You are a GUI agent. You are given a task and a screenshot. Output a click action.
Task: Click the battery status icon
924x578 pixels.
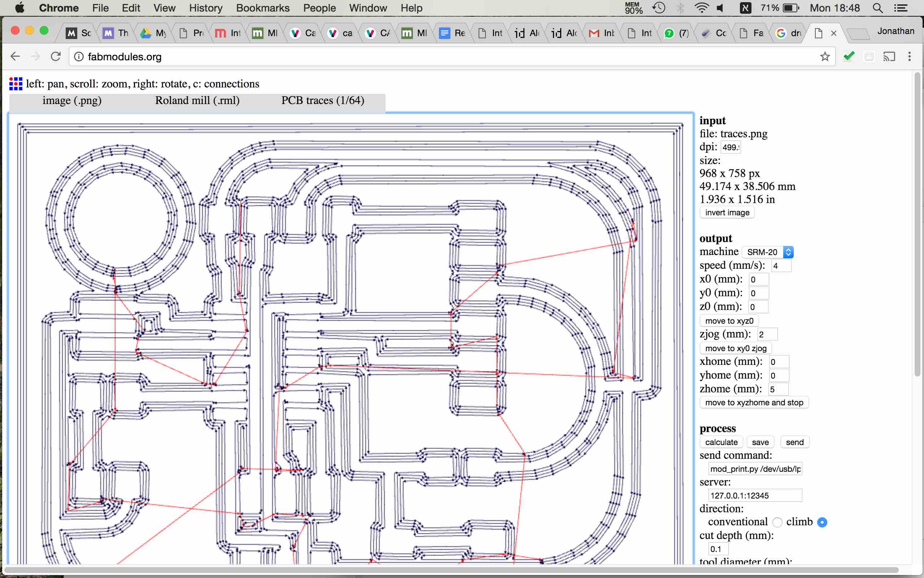791,8
